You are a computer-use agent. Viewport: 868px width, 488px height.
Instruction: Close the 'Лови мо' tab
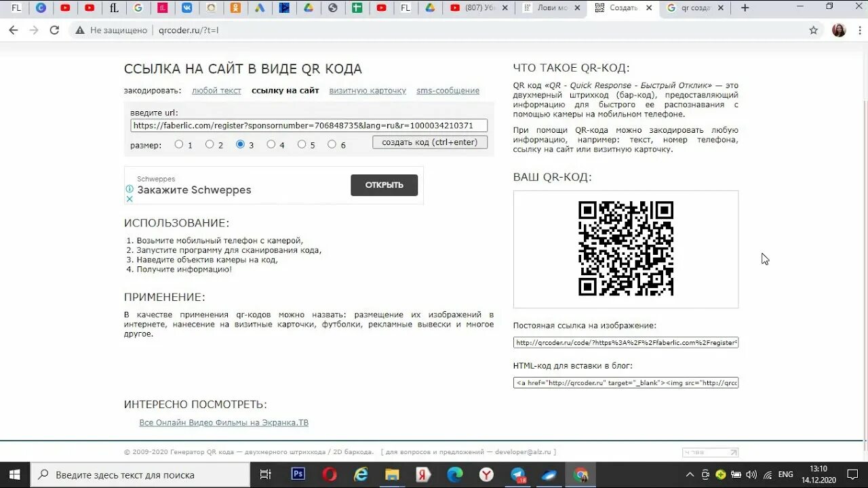pyautogui.click(x=577, y=8)
